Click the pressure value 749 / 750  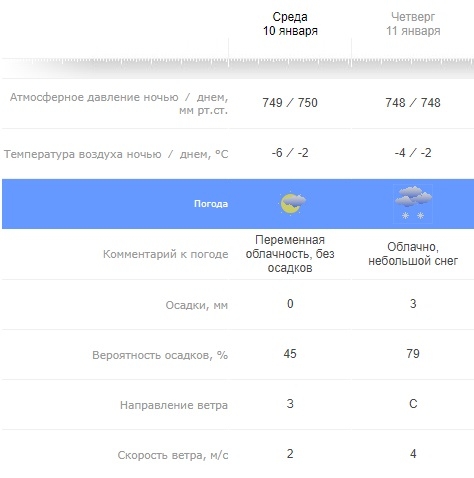(x=290, y=103)
